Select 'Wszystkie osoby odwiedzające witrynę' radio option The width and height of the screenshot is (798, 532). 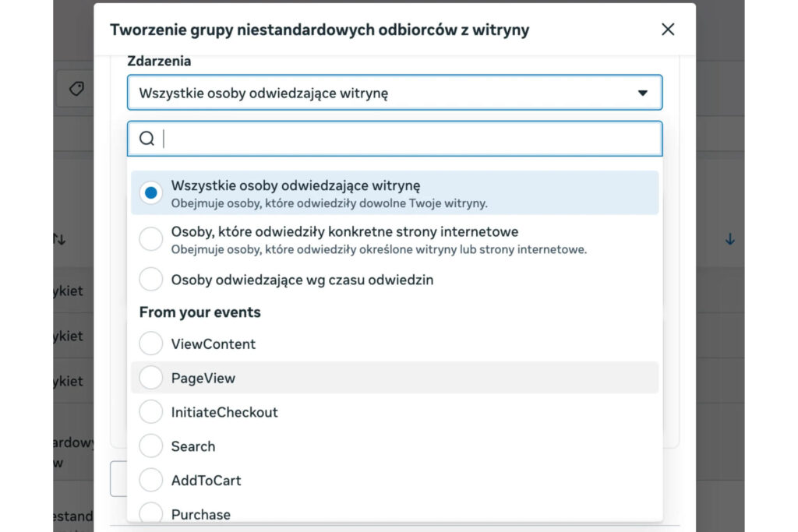coord(394,192)
